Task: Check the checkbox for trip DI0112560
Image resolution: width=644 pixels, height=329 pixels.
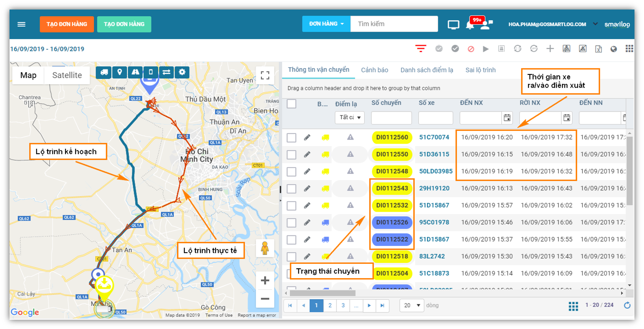Action: coord(291,138)
